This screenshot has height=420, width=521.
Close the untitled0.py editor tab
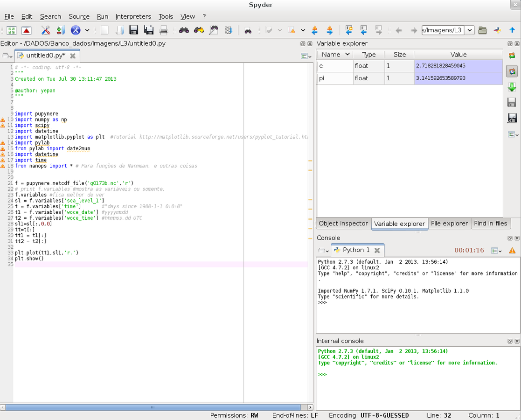click(x=73, y=56)
